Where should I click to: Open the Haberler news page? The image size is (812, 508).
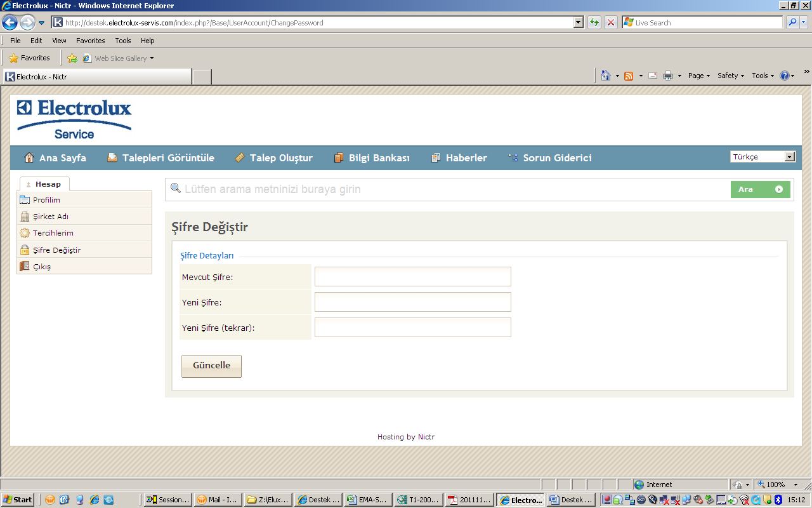459,158
